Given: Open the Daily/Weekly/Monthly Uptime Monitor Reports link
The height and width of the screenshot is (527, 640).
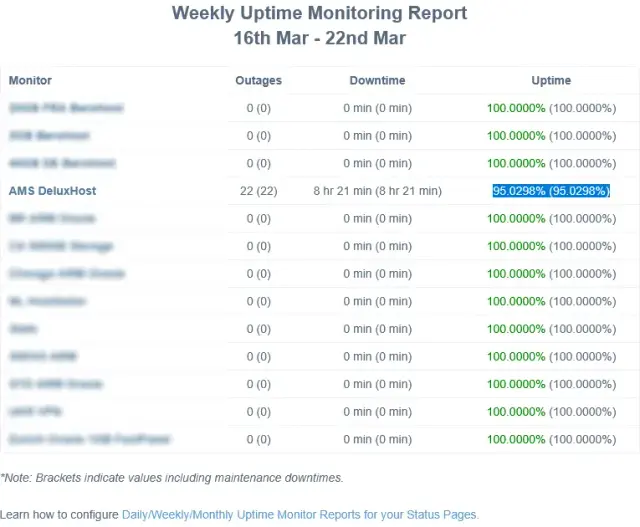Looking at the screenshot, I should [x=299, y=514].
